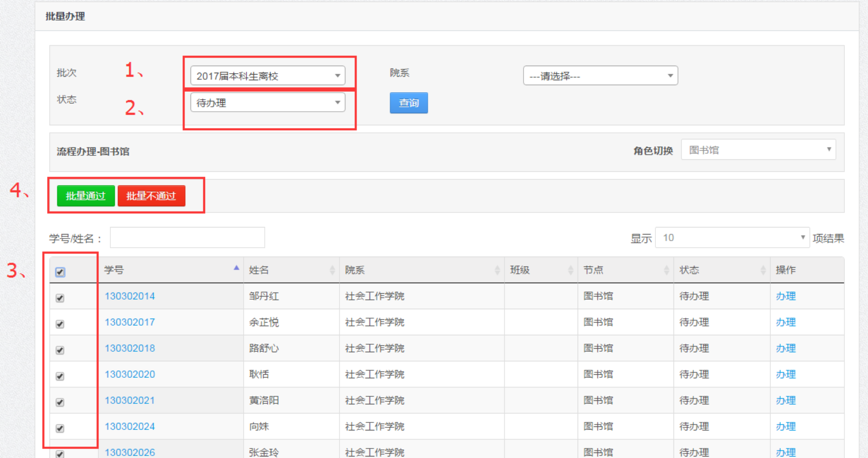Open student number link 130302017

[130, 322]
